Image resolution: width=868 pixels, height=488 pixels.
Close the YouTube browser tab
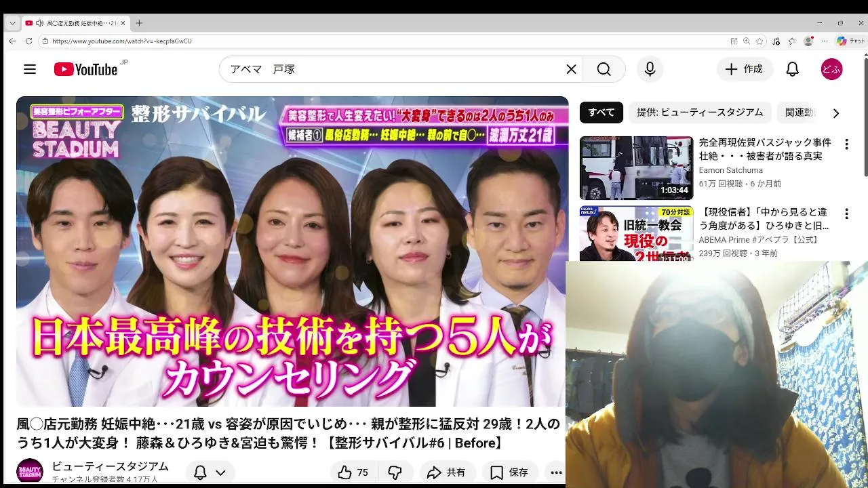pos(123,23)
